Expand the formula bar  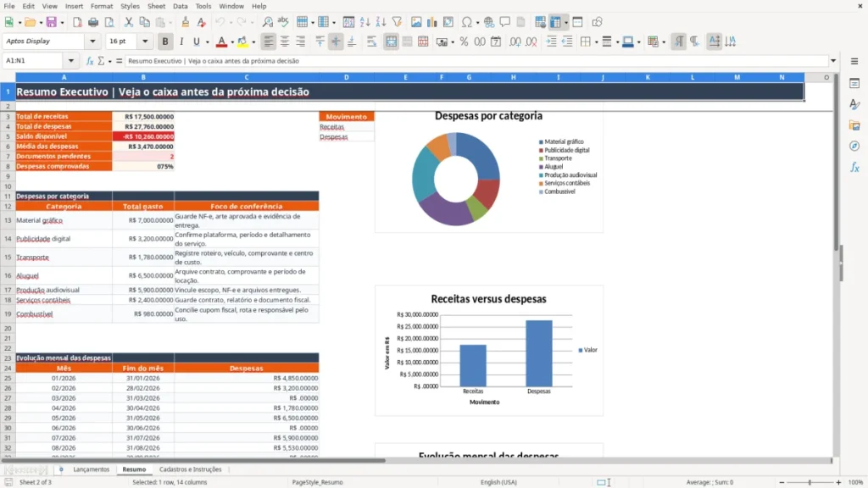(x=833, y=61)
